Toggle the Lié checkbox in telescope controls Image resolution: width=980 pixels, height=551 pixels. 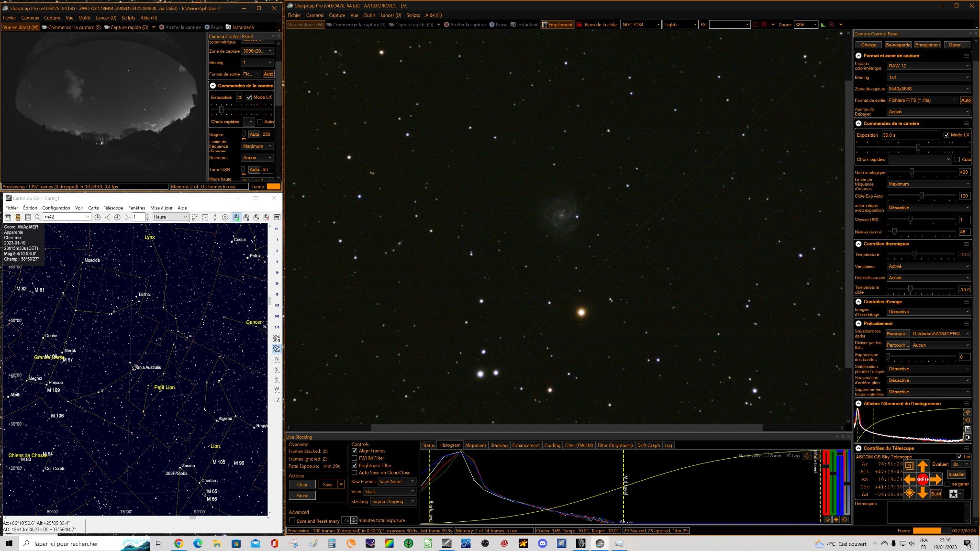pyautogui.click(x=959, y=456)
